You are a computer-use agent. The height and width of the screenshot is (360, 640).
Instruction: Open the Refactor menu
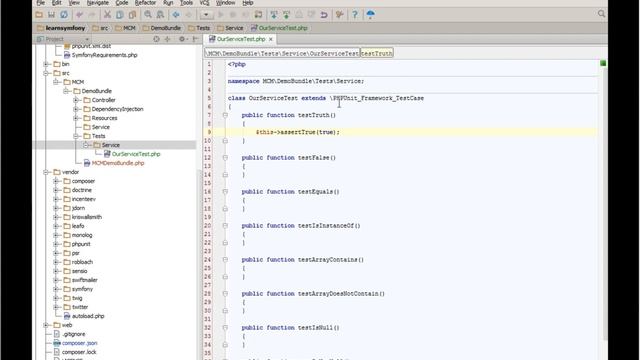pos(145,3)
